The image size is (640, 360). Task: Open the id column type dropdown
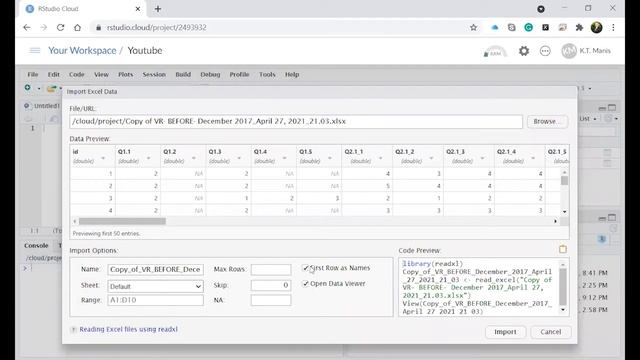click(x=103, y=158)
